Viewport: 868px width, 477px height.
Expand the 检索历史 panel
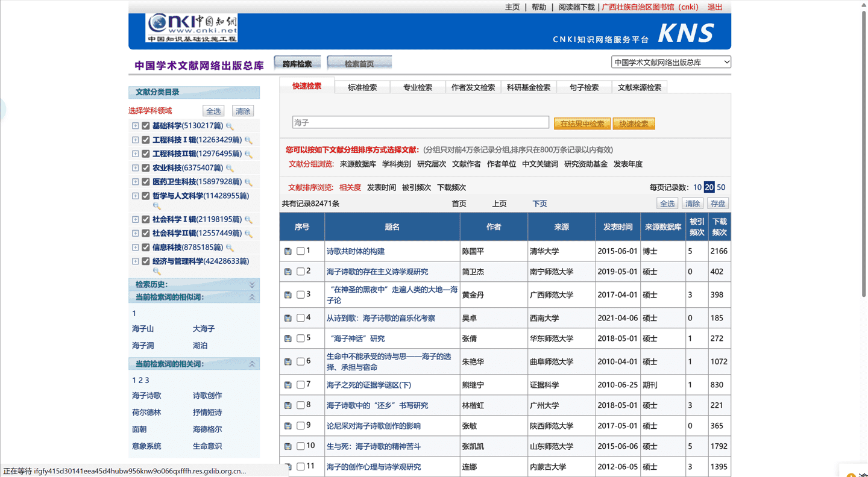[x=252, y=284]
